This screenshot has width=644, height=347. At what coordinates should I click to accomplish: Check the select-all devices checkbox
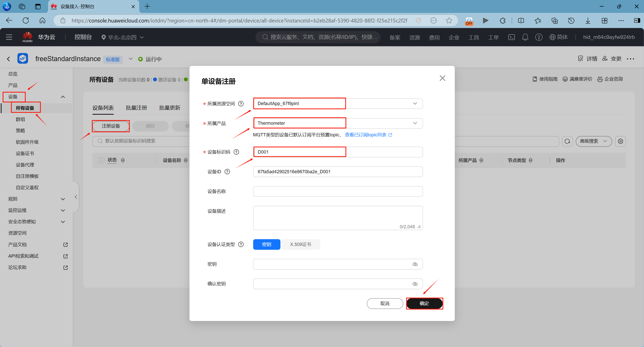click(101, 160)
